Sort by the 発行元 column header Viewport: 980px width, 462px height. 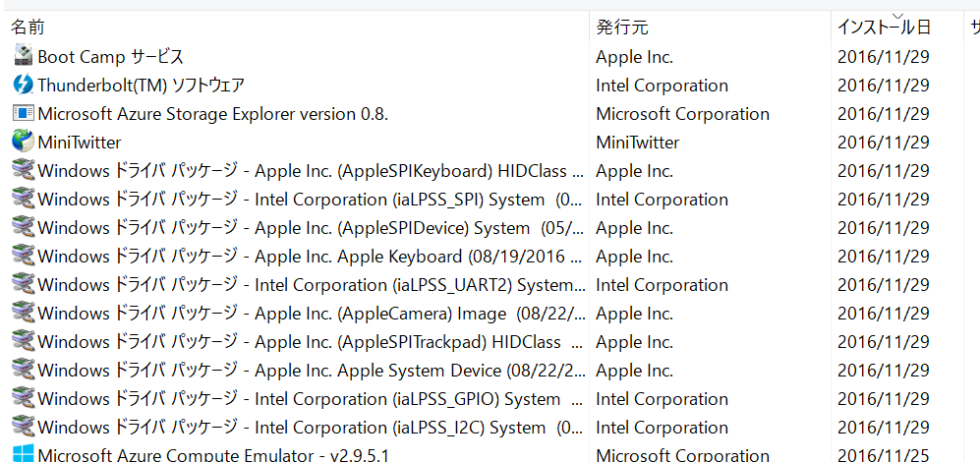(x=622, y=27)
